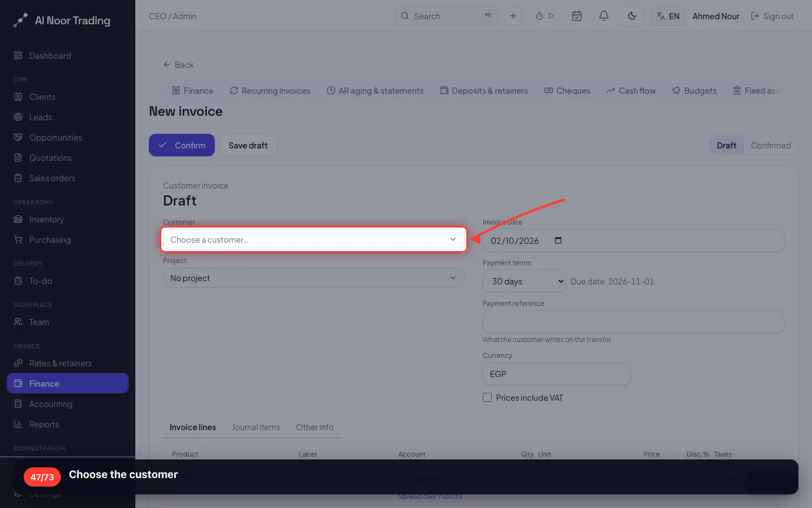This screenshot has width=812, height=508.
Task: Switch to the Journal items tab
Action: coord(255,427)
